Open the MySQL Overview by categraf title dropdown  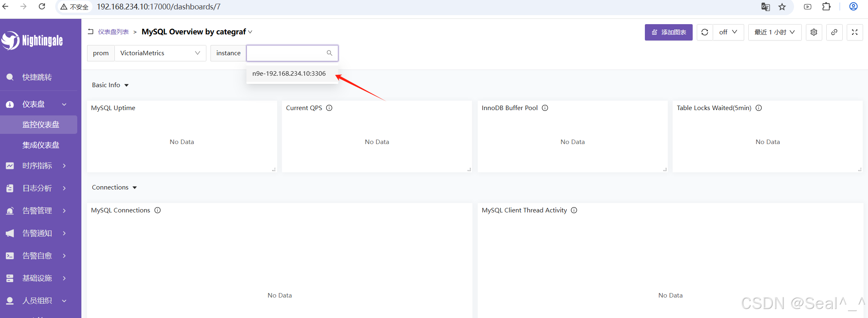(197, 32)
